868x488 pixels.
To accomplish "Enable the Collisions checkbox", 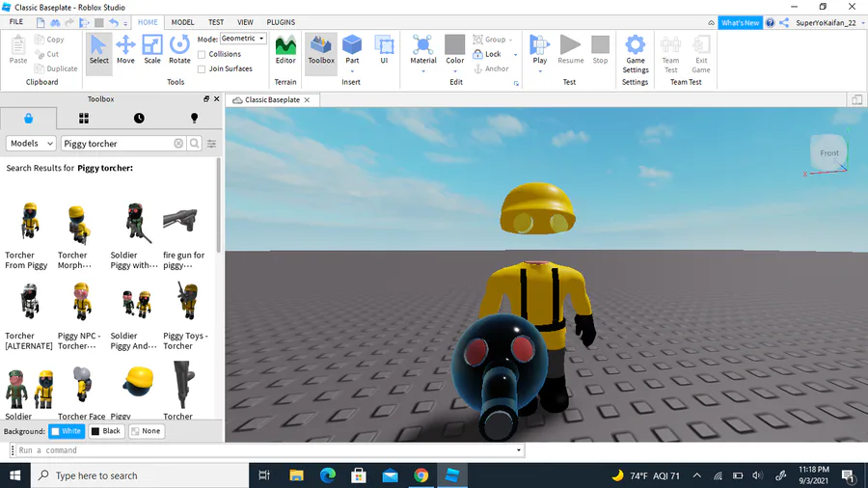I will pyautogui.click(x=202, y=54).
